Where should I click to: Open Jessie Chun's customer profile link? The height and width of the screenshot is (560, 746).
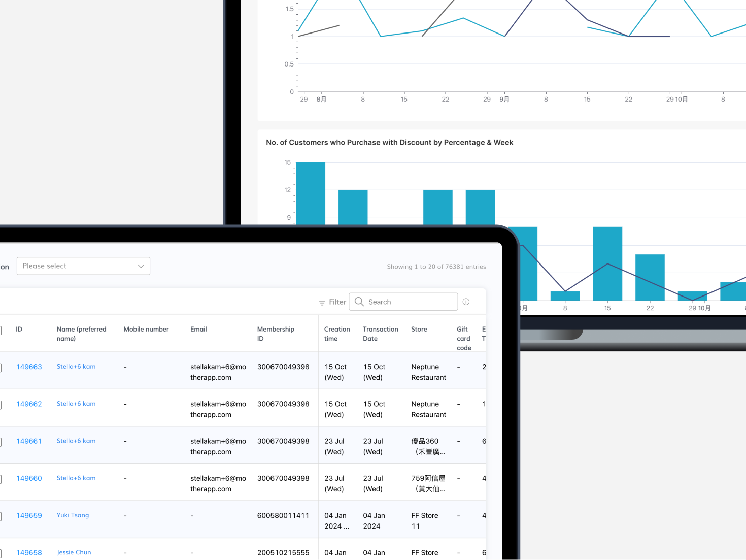[x=74, y=552]
